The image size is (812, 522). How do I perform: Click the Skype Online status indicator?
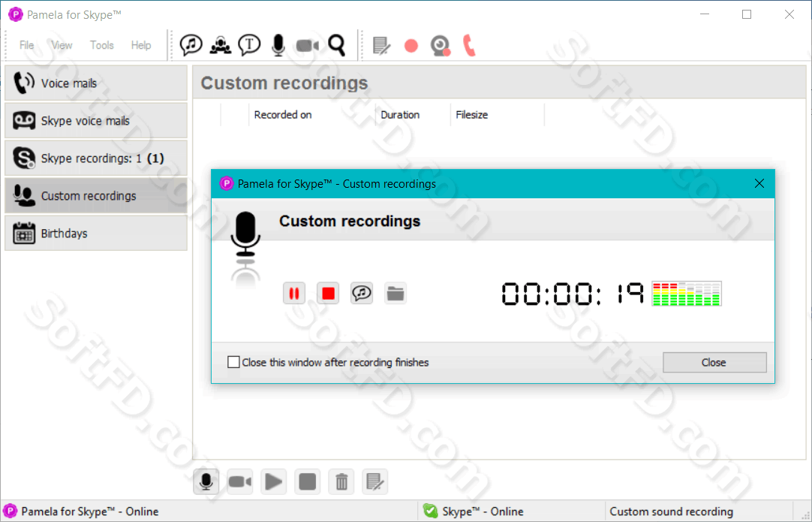tap(483, 511)
